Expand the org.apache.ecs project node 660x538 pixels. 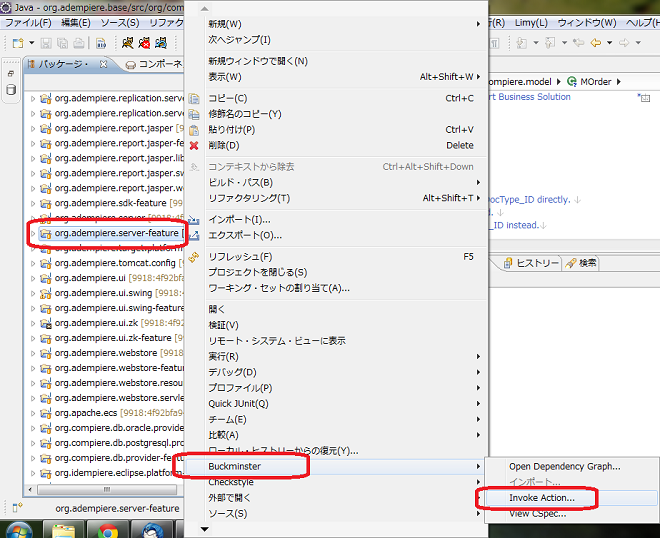33,413
